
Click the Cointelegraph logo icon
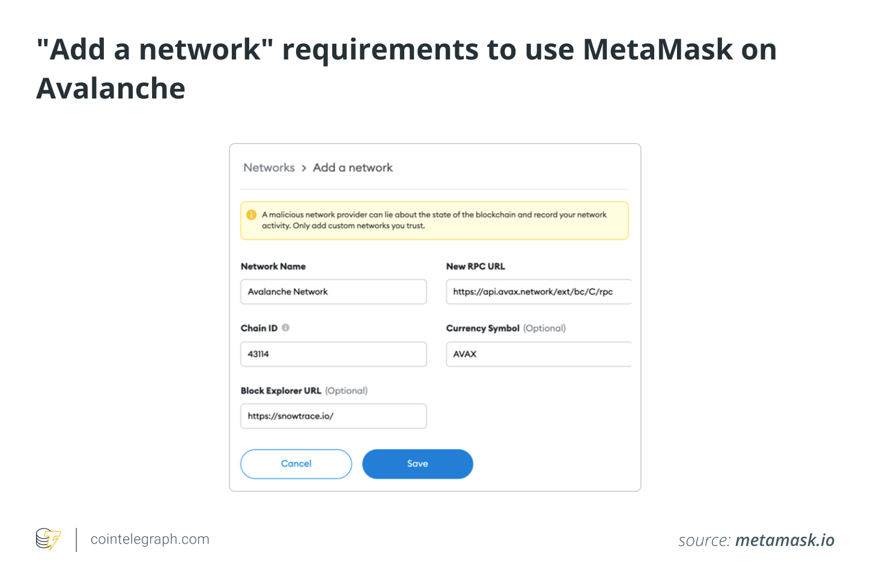click(x=48, y=539)
